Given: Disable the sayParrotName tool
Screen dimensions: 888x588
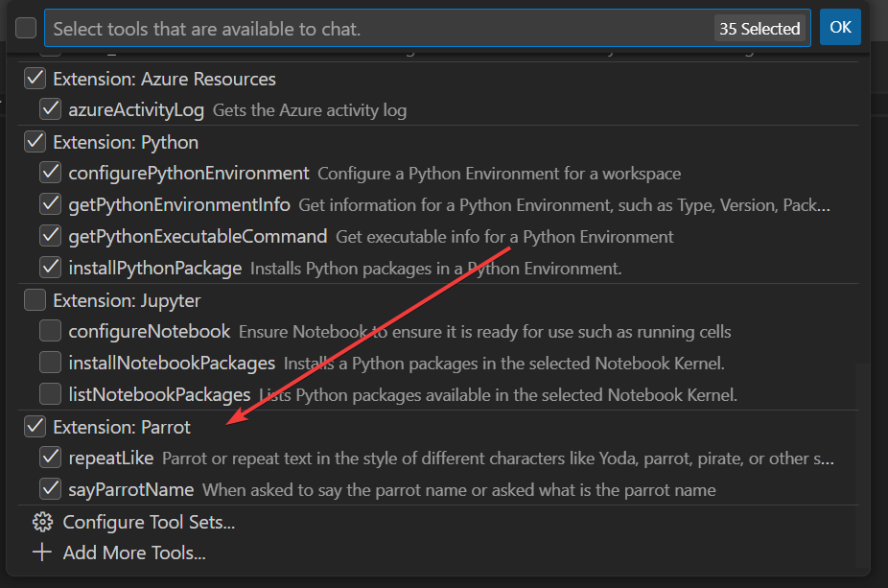Looking at the screenshot, I should pos(50,487).
